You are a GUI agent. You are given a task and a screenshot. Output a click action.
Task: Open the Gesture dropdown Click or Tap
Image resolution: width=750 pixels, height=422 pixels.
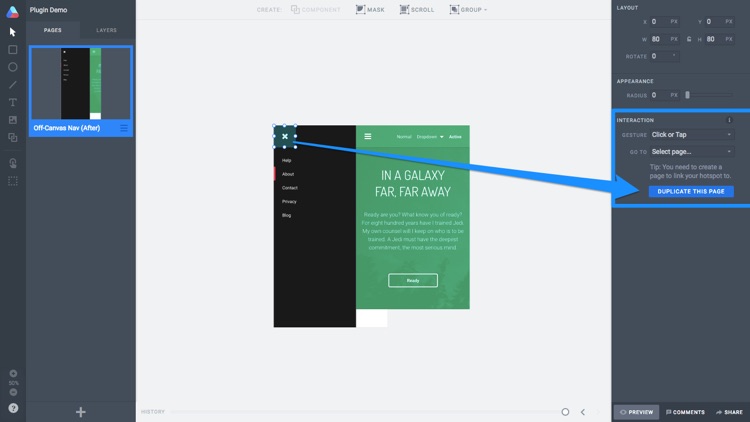pyautogui.click(x=692, y=135)
